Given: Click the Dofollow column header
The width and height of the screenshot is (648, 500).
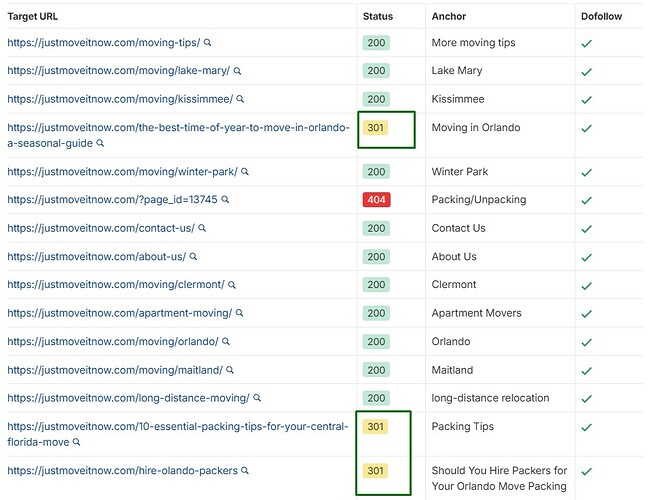Looking at the screenshot, I should (605, 16).
